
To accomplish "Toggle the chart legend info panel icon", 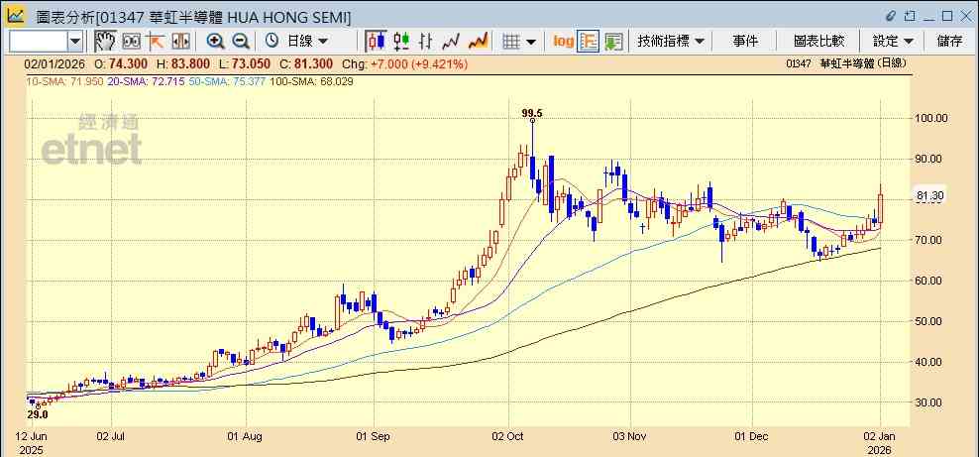I will [x=588, y=42].
